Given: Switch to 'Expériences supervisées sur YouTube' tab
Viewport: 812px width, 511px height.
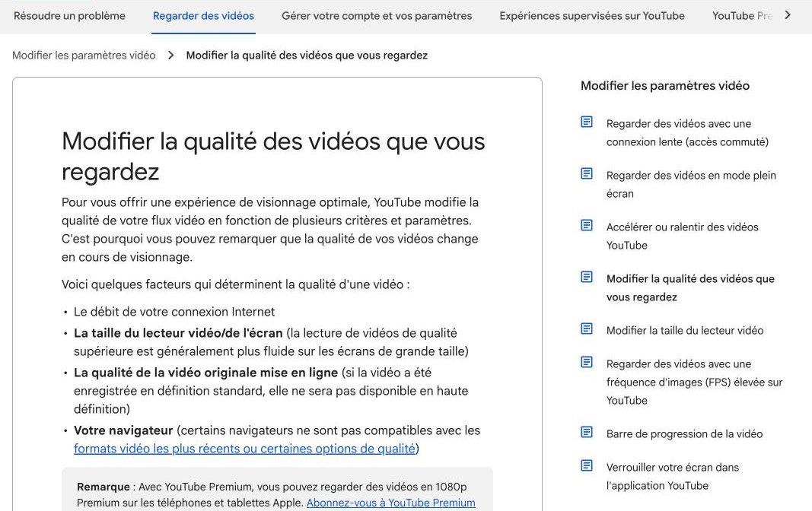Looking at the screenshot, I should 592,16.
